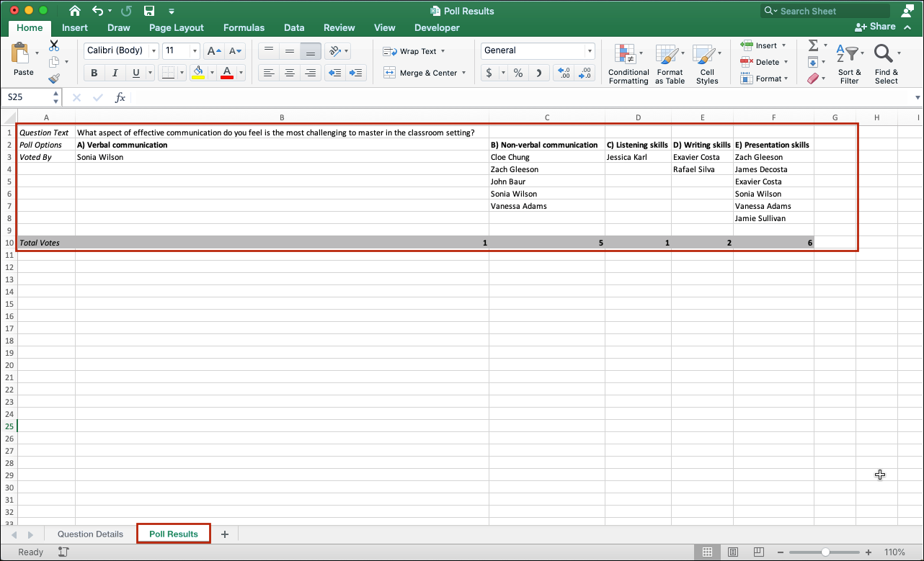Apply Comma Style number format
The height and width of the screenshot is (561, 924).
539,73
